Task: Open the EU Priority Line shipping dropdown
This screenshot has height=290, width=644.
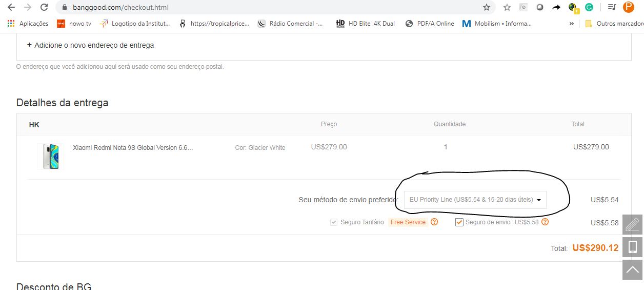Action: (x=475, y=200)
